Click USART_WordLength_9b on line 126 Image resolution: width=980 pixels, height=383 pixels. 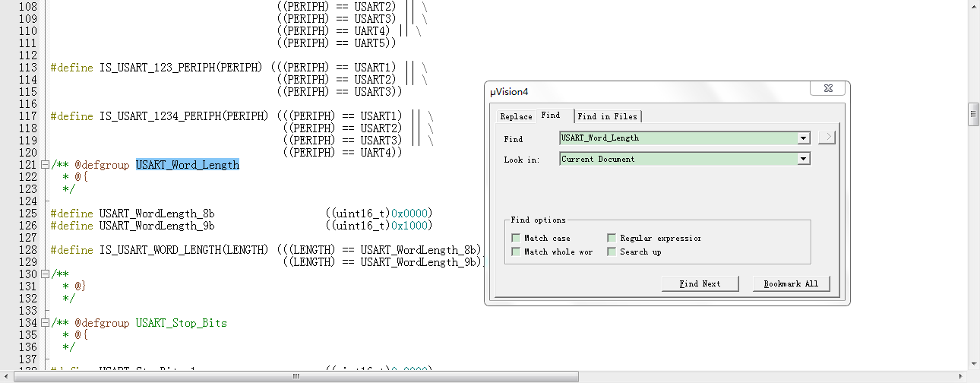click(x=157, y=226)
